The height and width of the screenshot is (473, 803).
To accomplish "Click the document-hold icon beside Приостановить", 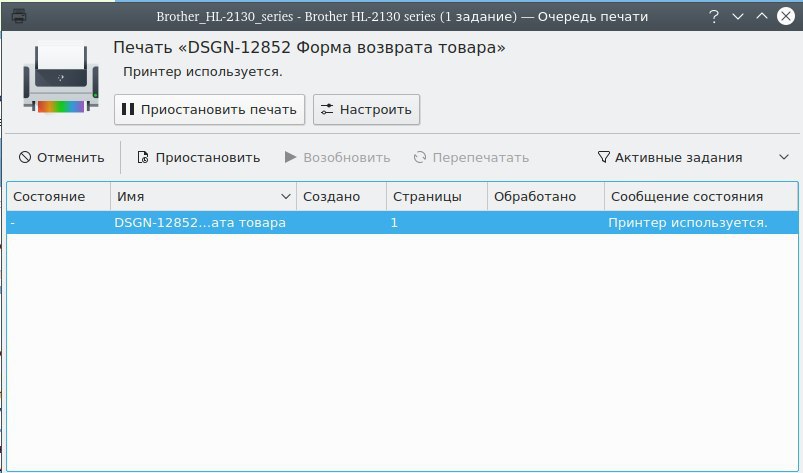I will 143,157.
